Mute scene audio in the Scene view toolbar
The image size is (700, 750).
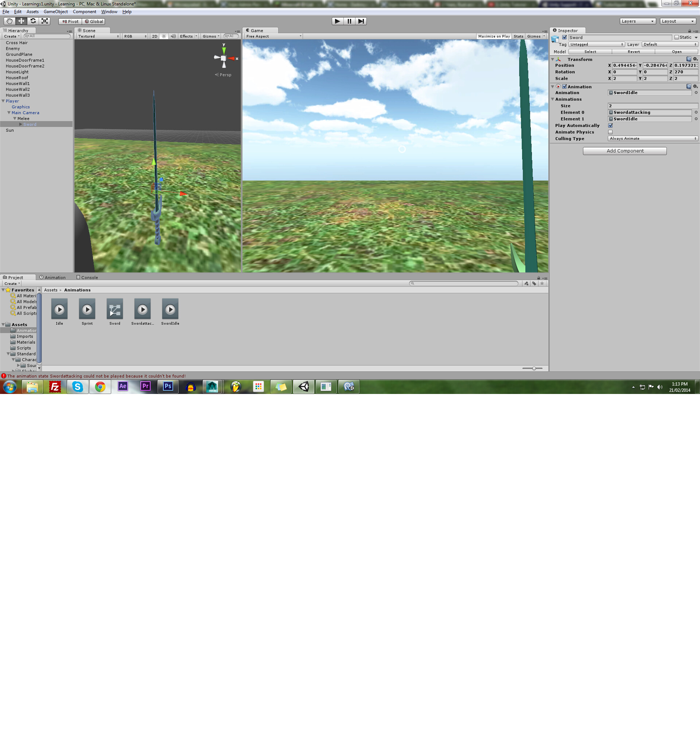coord(173,36)
